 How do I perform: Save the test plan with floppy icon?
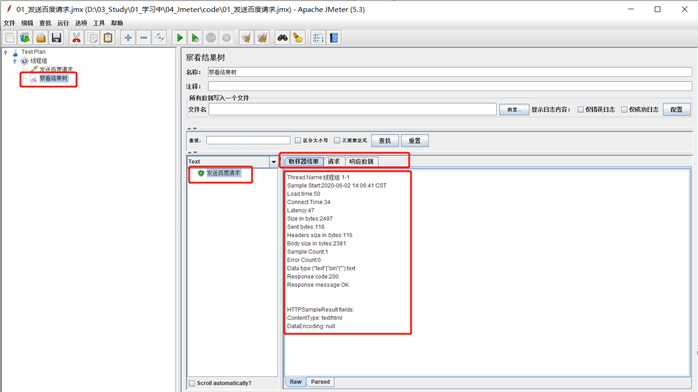click(57, 38)
